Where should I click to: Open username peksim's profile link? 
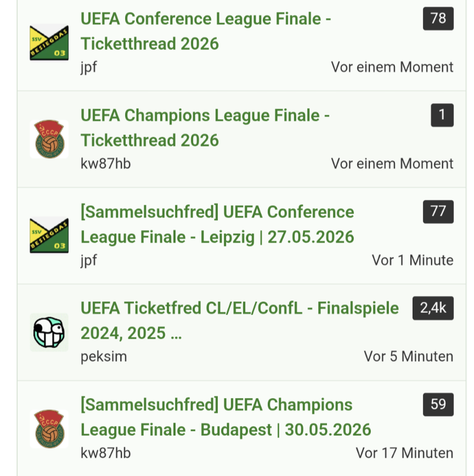tap(104, 356)
